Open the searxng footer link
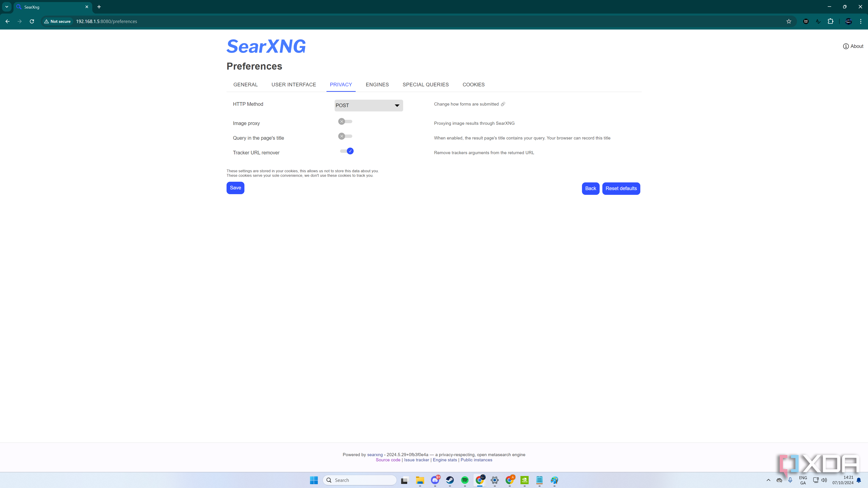 click(375, 455)
